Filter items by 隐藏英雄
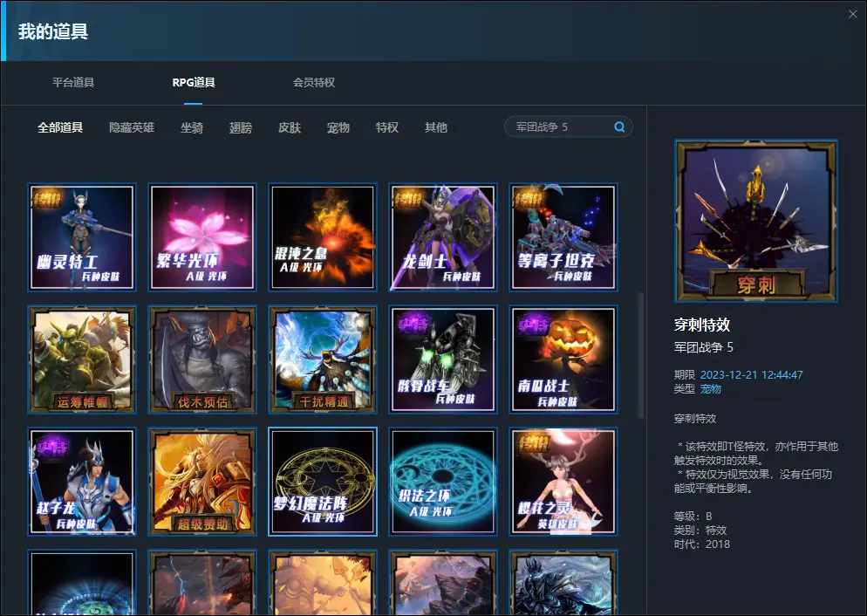This screenshot has width=867, height=616. click(x=132, y=127)
